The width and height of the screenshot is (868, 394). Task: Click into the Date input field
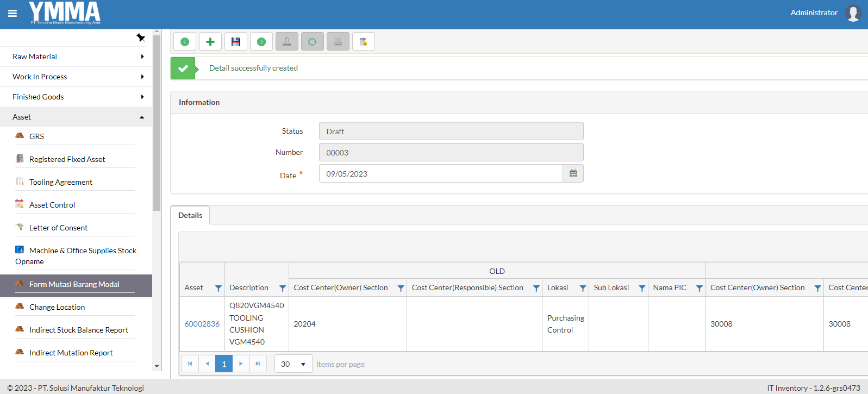(x=440, y=174)
